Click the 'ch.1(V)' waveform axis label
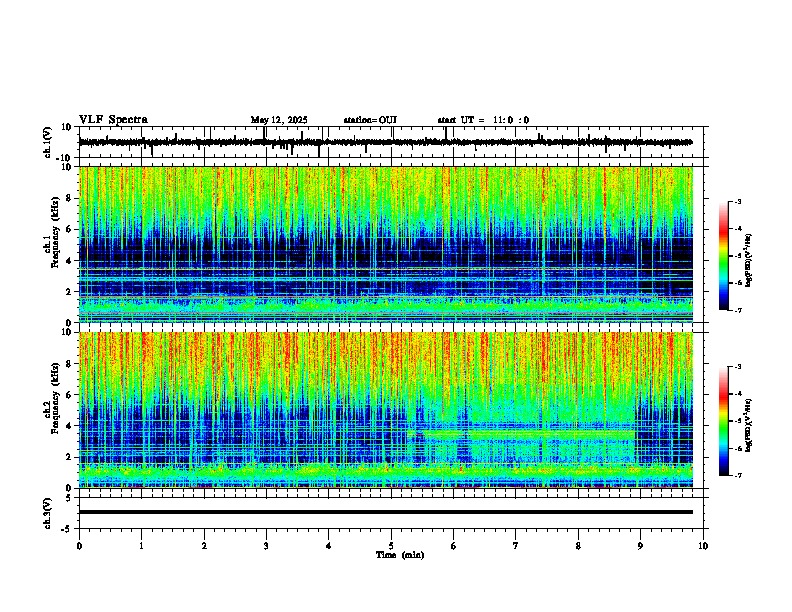Image resolution: width=792 pixels, height=612 pixels. point(48,142)
